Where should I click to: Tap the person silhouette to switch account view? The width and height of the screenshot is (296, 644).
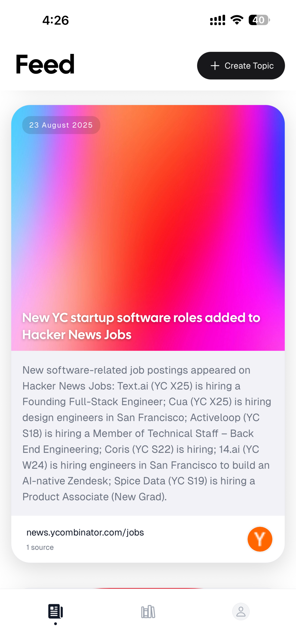pyautogui.click(x=241, y=611)
